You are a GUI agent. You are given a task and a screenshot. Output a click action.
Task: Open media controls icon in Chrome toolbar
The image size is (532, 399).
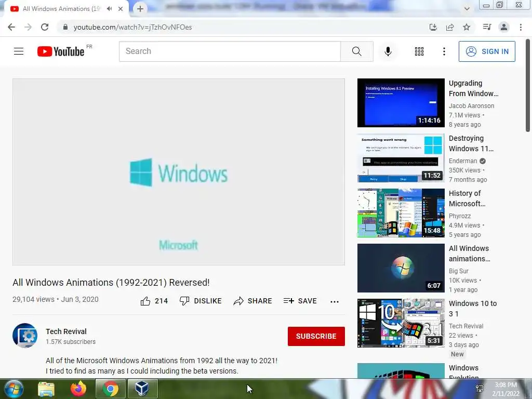(x=487, y=27)
